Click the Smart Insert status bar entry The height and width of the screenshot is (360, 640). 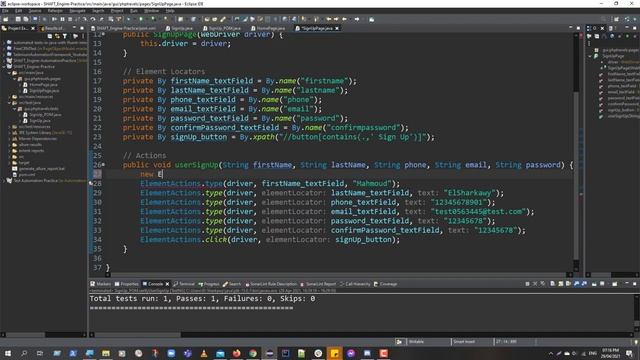point(464,342)
